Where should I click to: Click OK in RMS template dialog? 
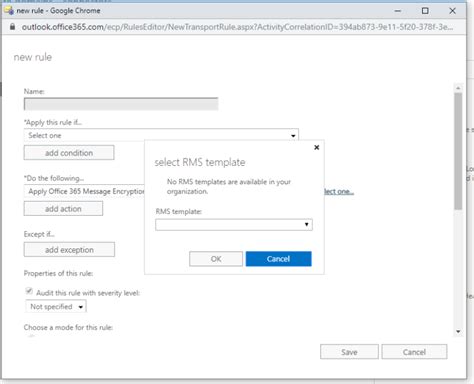point(216,259)
